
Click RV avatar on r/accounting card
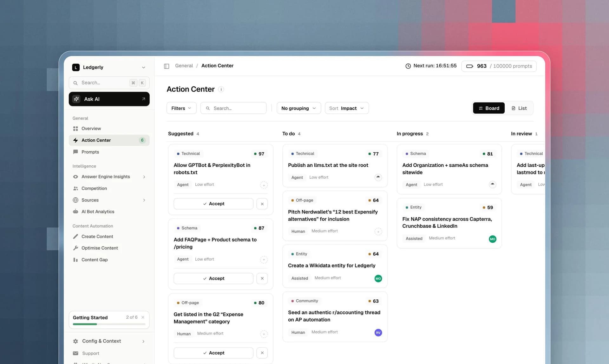coord(378,333)
